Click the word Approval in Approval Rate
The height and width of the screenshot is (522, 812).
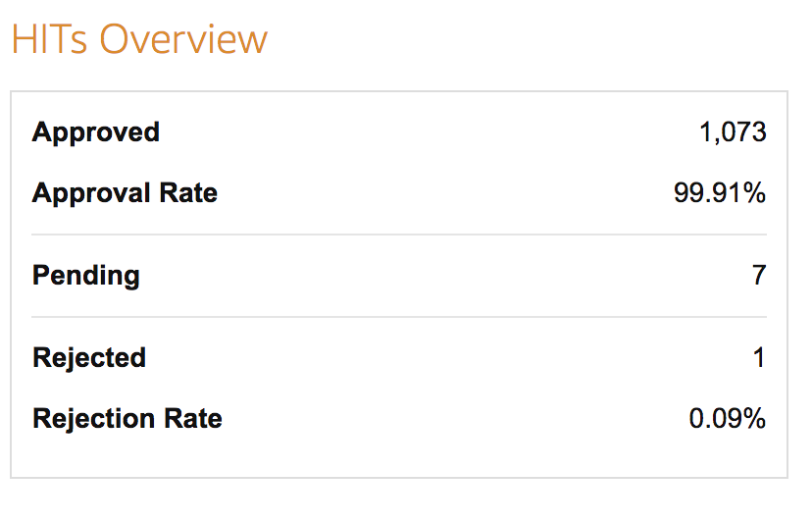click(x=91, y=194)
